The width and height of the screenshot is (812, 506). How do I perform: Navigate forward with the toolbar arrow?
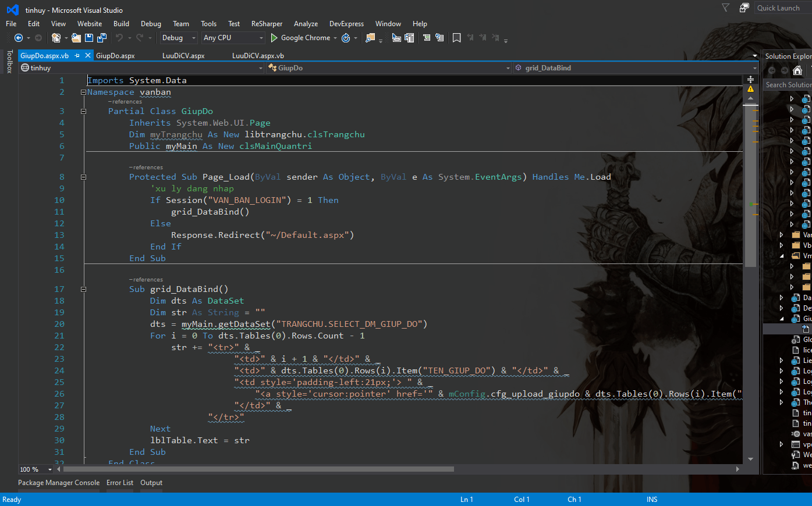[x=38, y=38]
